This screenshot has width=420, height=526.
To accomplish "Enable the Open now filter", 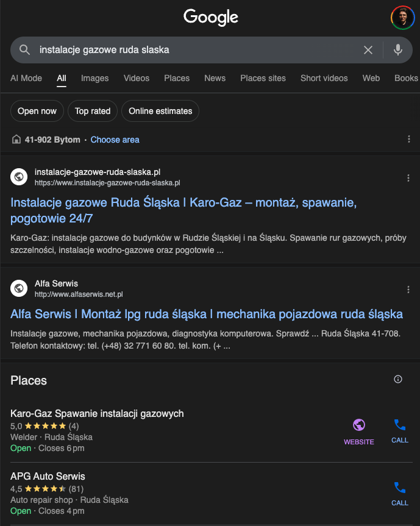I will click(x=37, y=111).
